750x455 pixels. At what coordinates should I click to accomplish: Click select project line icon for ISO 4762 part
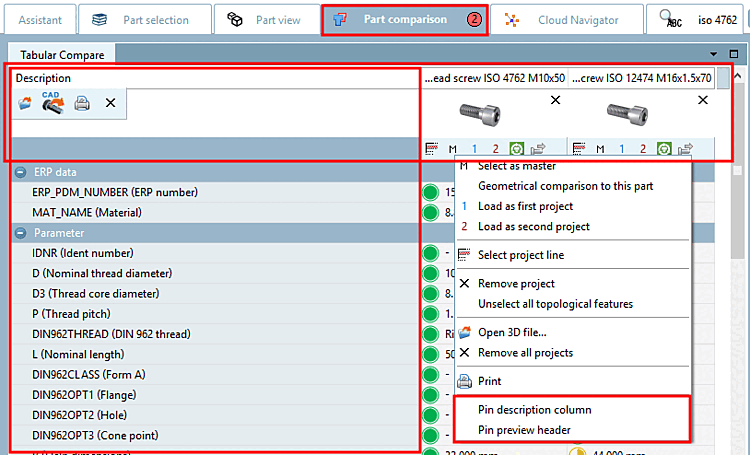(x=431, y=149)
